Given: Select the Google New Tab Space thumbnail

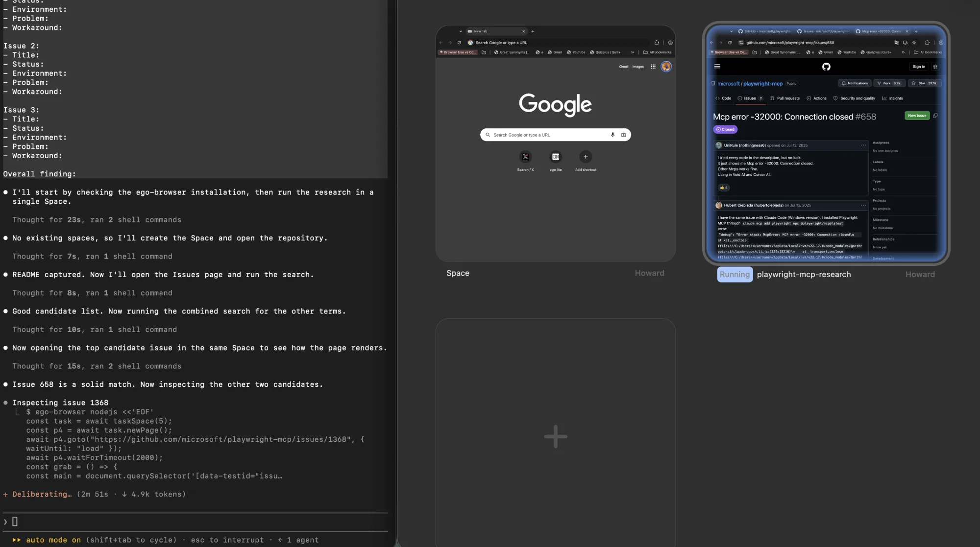Looking at the screenshot, I should click(x=556, y=143).
